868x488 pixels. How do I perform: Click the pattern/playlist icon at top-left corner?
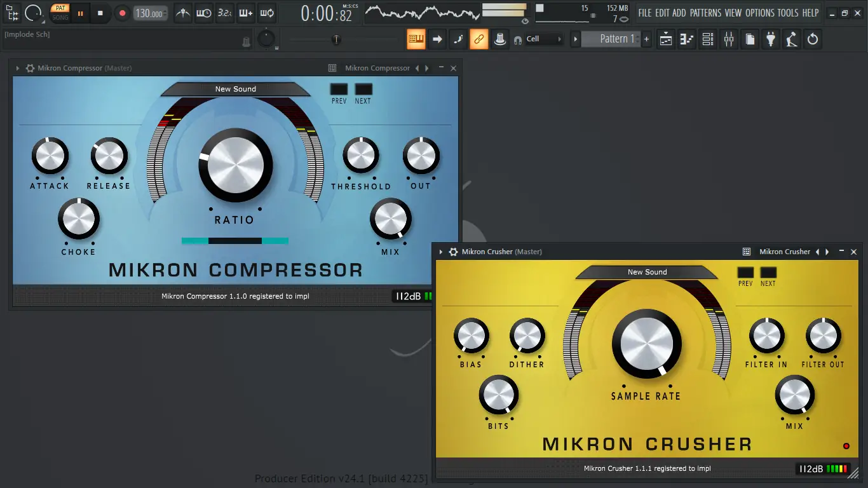tap(11, 12)
